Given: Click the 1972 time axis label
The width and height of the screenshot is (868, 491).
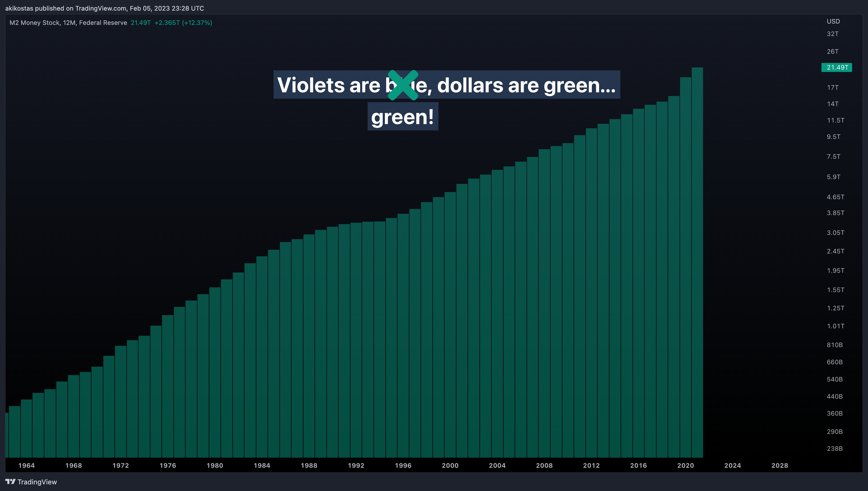Looking at the screenshot, I should tap(121, 465).
